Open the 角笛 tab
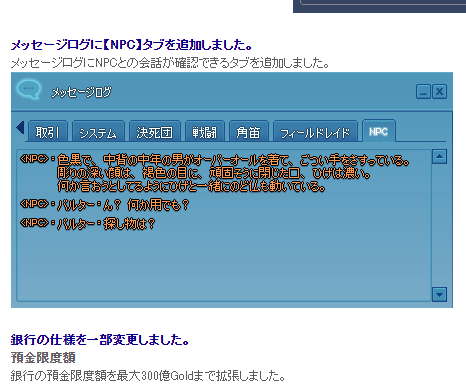466x392 pixels. click(248, 132)
